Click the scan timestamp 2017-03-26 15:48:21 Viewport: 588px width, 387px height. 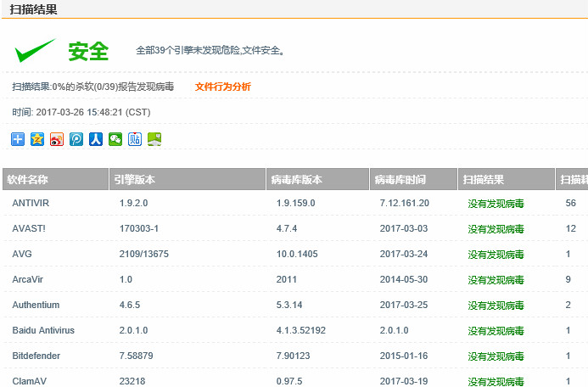[79, 112]
